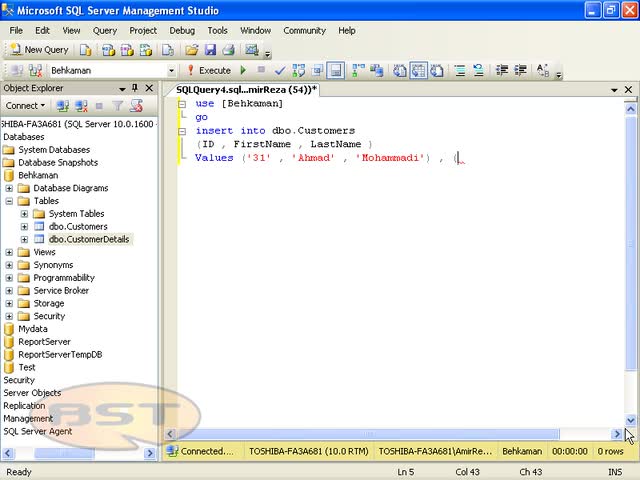
Task: Save the query with the floppy icon
Action: pyautogui.click(x=210, y=50)
